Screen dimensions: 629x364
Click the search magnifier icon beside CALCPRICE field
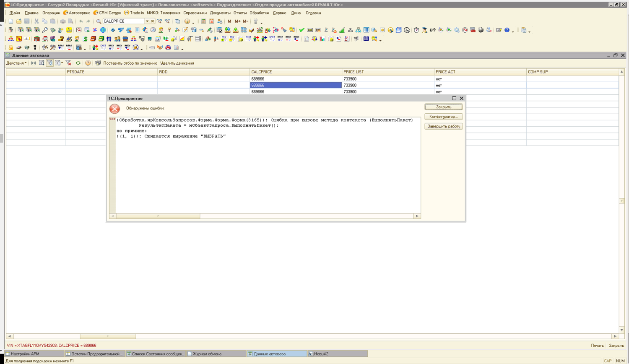pyautogui.click(x=99, y=21)
